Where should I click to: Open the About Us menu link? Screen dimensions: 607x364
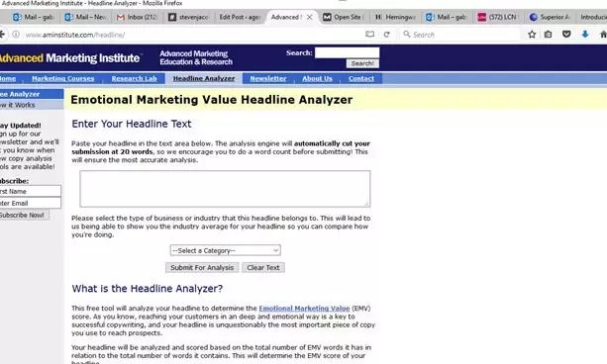coord(317,78)
